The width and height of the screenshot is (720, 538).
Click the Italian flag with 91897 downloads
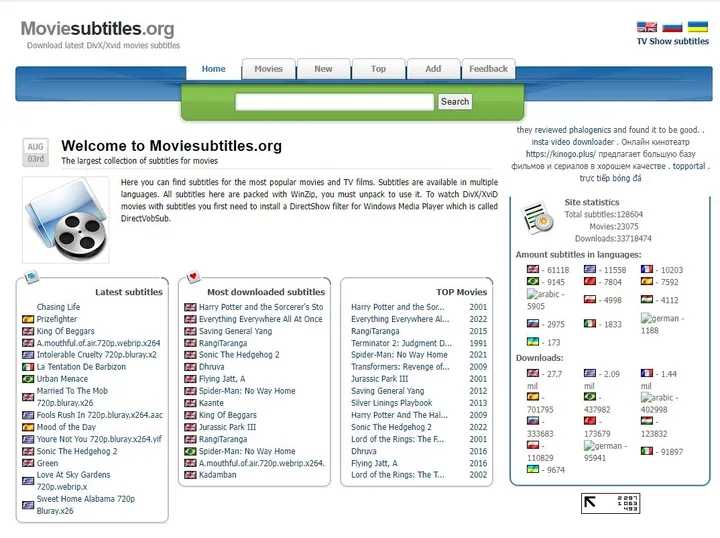click(647, 451)
